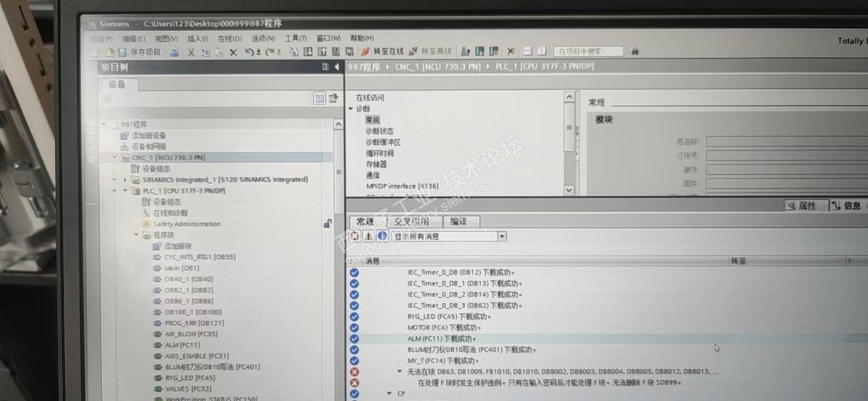The image size is (868, 401).
Task: Open the 选项(N) menu
Action: (x=263, y=39)
